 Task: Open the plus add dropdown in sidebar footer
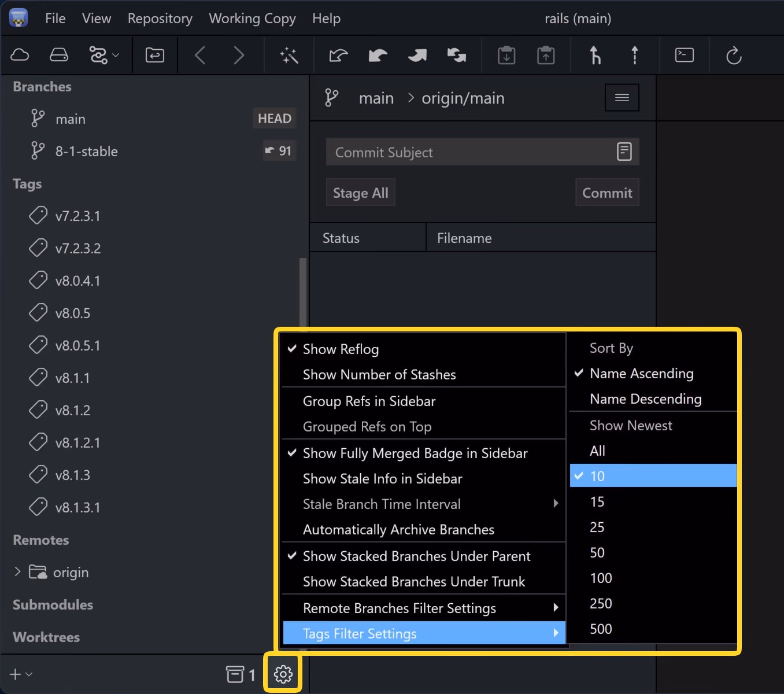pos(21,674)
